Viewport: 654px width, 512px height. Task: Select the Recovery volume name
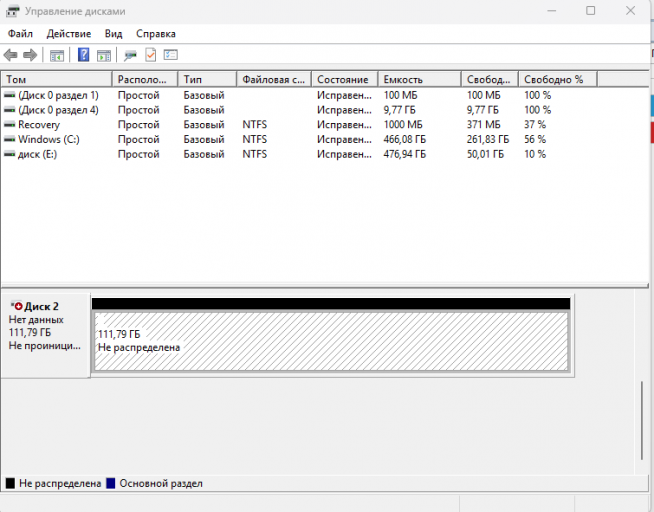pos(39,125)
